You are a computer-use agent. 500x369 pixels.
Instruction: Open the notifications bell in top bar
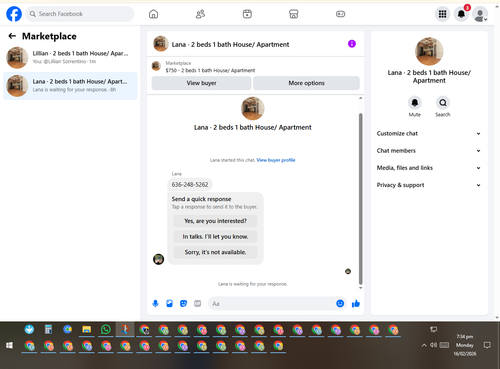(461, 14)
